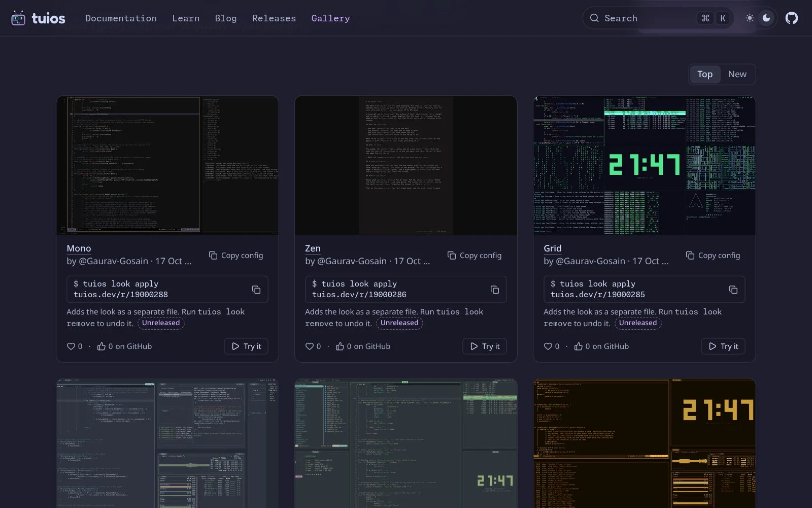Open the Zen look title link

click(x=313, y=248)
